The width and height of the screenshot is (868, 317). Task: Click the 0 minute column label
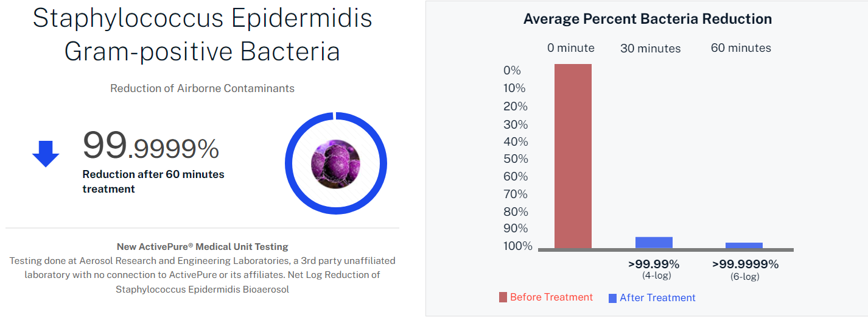point(571,48)
